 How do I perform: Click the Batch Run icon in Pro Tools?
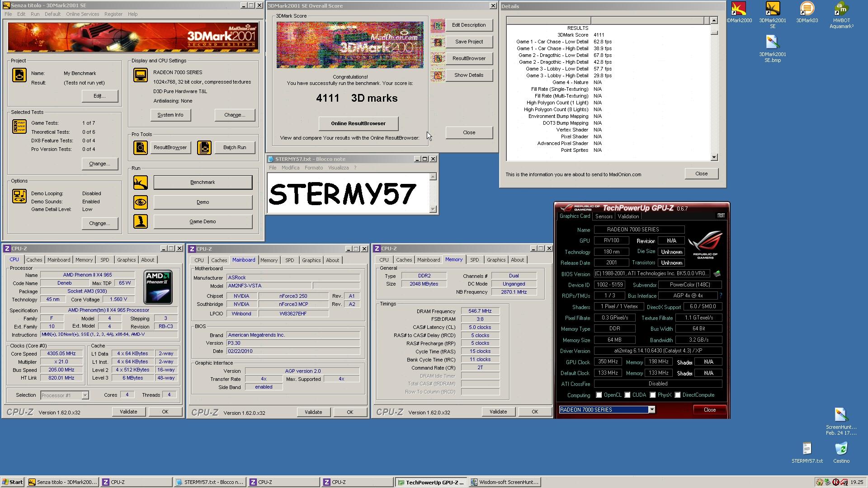pos(204,148)
